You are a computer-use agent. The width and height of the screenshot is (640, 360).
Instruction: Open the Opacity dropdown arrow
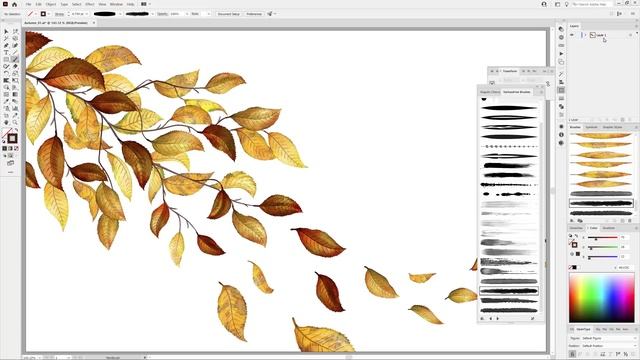pos(187,14)
